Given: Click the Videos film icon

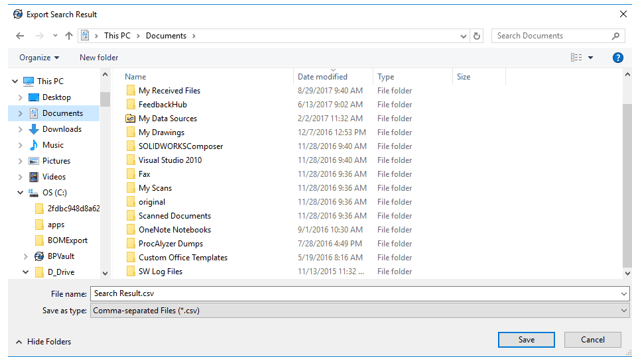Looking at the screenshot, I should click(34, 177).
